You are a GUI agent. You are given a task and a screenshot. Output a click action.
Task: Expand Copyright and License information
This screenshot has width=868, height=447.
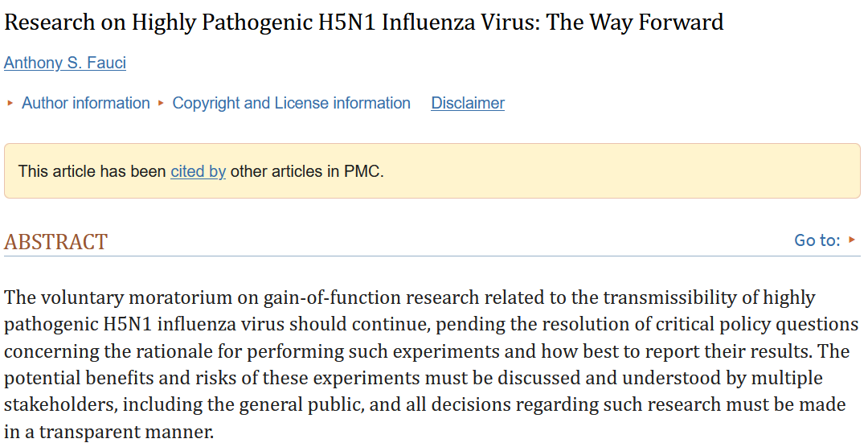[291, 103]
